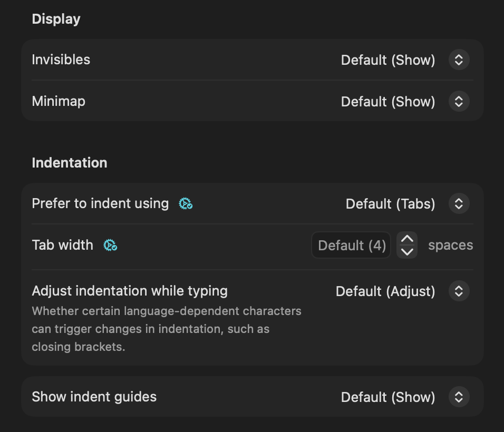504x432 pixels.
Task: Click the Default (Show) value for Invisibles
Action: [x=388, y=60]
